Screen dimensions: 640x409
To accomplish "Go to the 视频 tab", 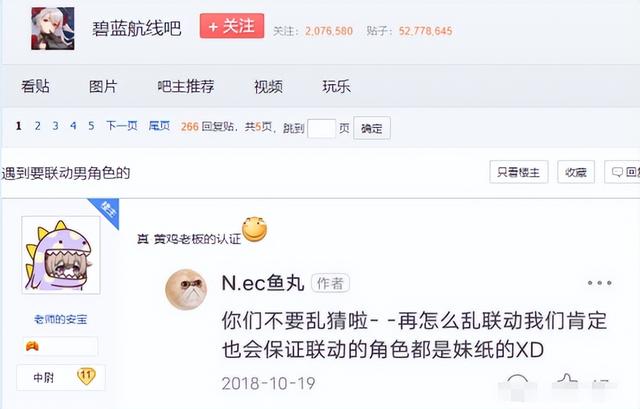I will 268,87.
